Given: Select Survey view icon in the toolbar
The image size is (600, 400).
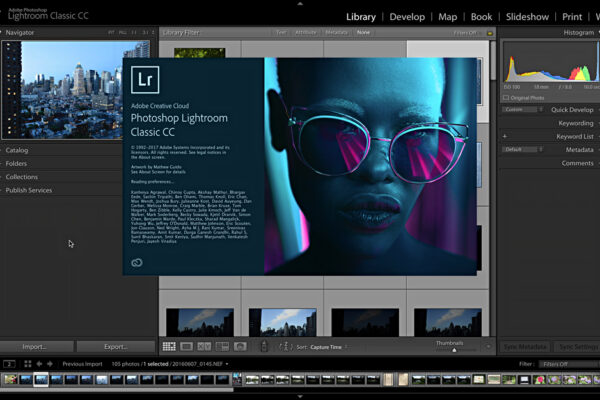Looking at the screenshot, I should tap(222, 346).
